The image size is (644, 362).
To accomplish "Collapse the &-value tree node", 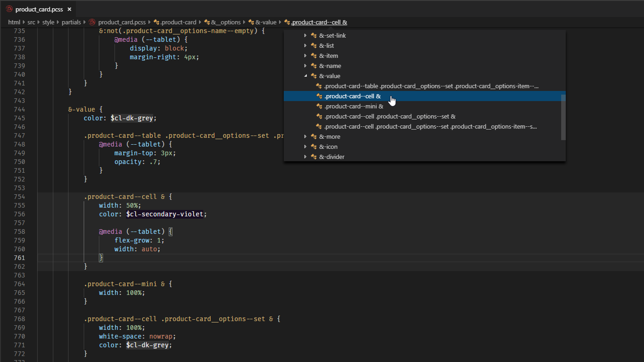I will coord(305,76).
